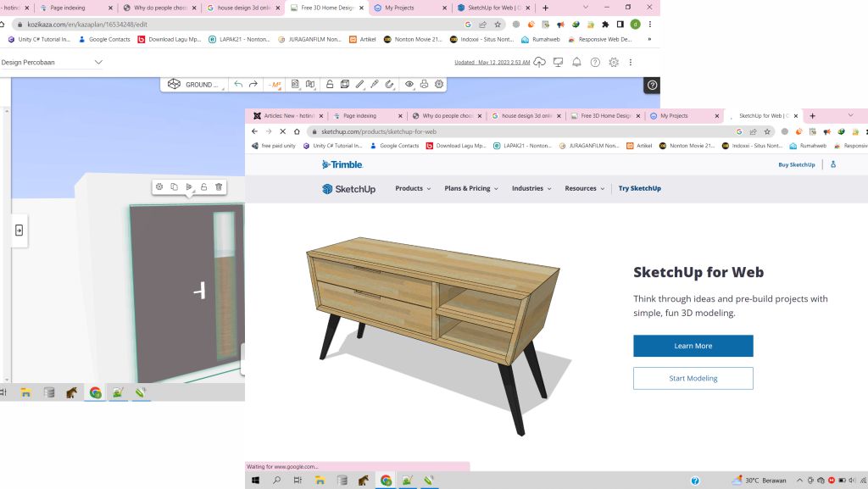This screenshot has width=868, height=489.
Task: Lock the selected wall with the padlock icon
Action: pos(203,188)
